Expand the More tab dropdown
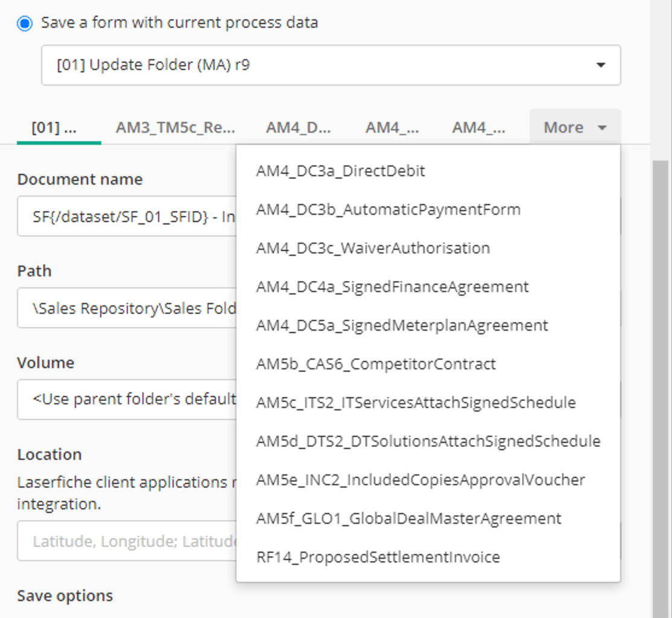This screenshot has height=618, width=672. (x=573, y=127)
